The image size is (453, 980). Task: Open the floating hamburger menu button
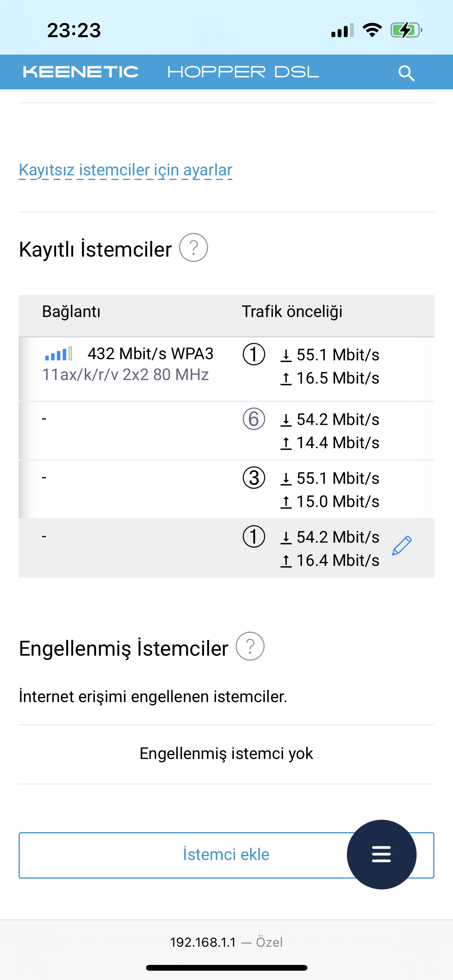[381, 854]
